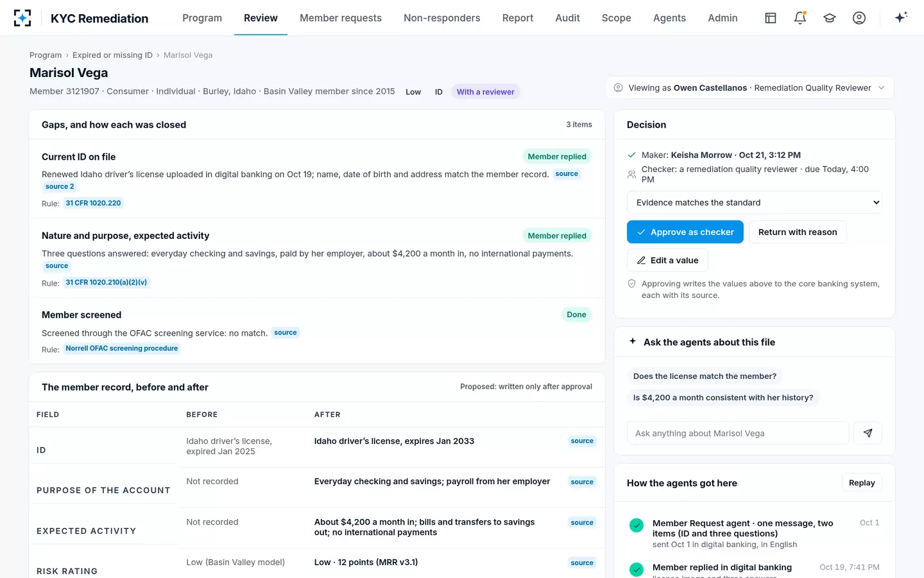Click the Done badge on Member screened
Viewport: 924px width, 578px height.
[x=576, y=315]
